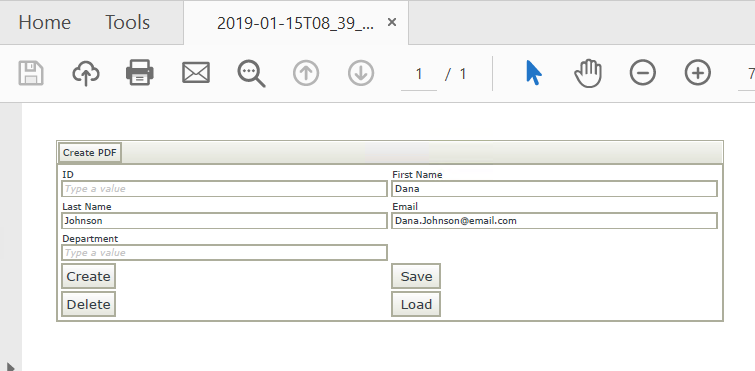The width and height of the screenshot is (755, 371).
Task: Choose the selection arrow tool
Action: click(534, 73)
